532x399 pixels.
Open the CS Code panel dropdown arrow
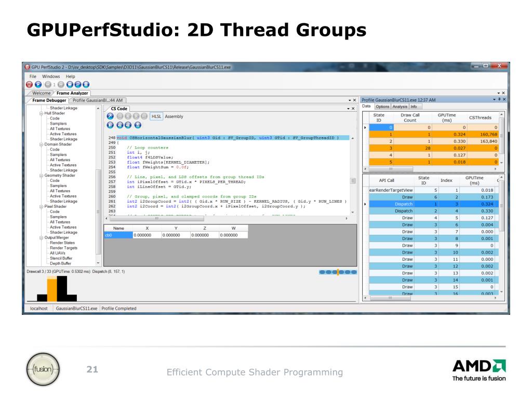tap(348, 109)
